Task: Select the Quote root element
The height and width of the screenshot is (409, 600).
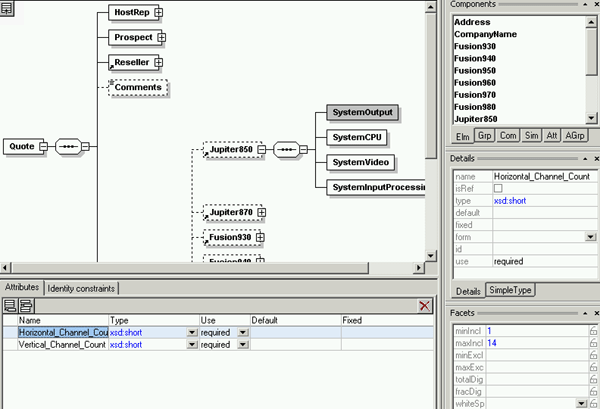Action: point(22,147)
